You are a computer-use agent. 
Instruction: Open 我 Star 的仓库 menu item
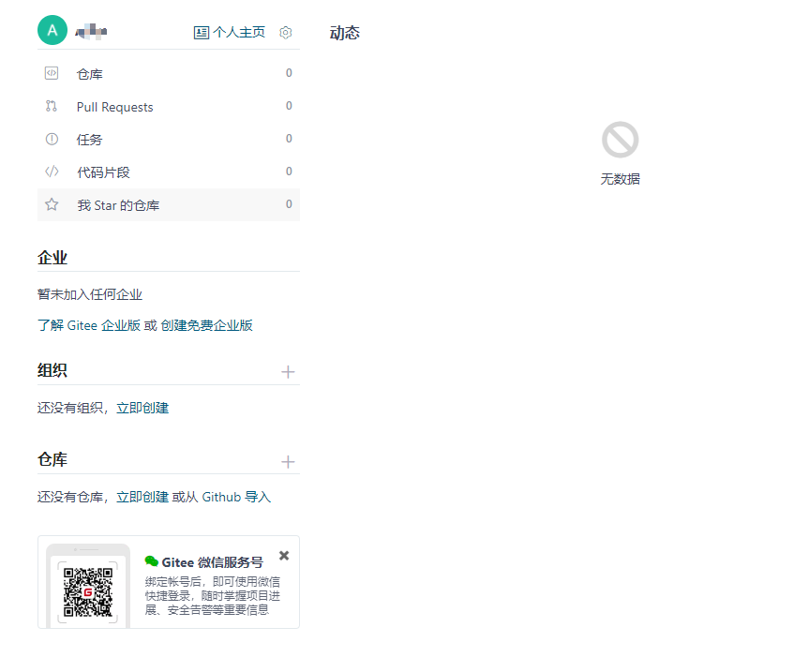tap(169, 204)
